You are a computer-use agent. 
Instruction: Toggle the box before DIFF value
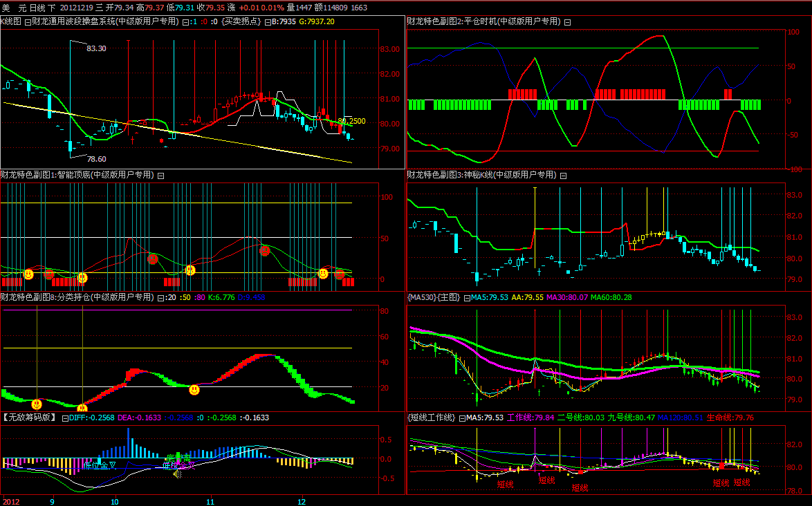point(66,418)
